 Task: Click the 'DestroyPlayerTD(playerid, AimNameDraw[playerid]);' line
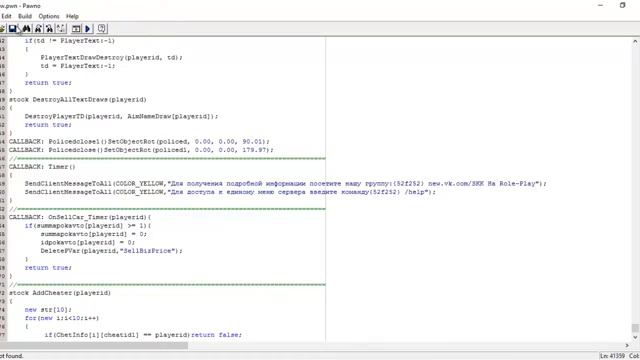121,116
